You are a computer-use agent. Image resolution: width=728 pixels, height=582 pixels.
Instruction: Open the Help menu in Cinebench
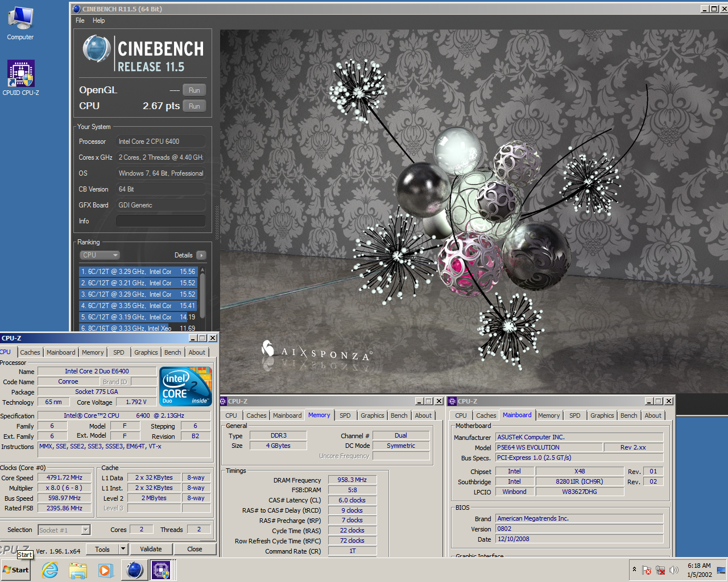99,20
